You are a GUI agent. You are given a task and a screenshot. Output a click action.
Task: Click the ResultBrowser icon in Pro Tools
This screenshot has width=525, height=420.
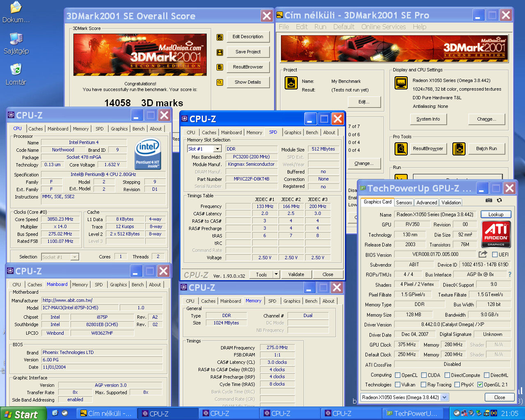pos(401,148)
